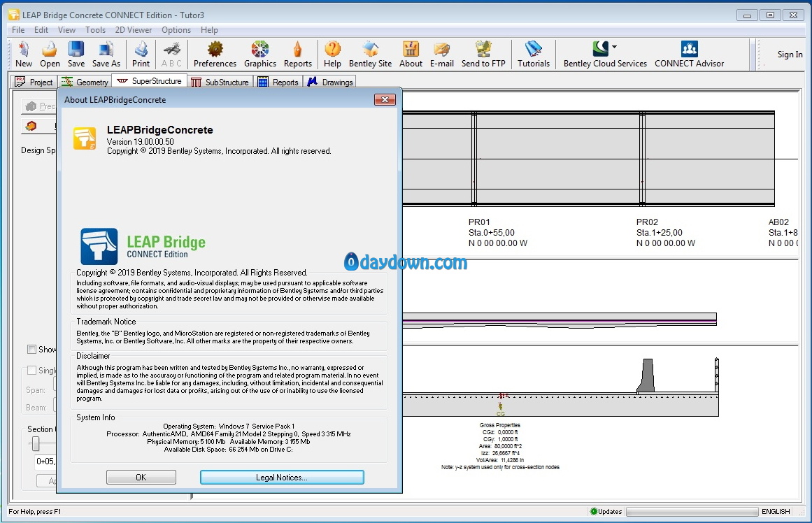Click the station input field 0+05
Image resolution: width=812 pixels, height=523 pixels.
pos(45,461)
